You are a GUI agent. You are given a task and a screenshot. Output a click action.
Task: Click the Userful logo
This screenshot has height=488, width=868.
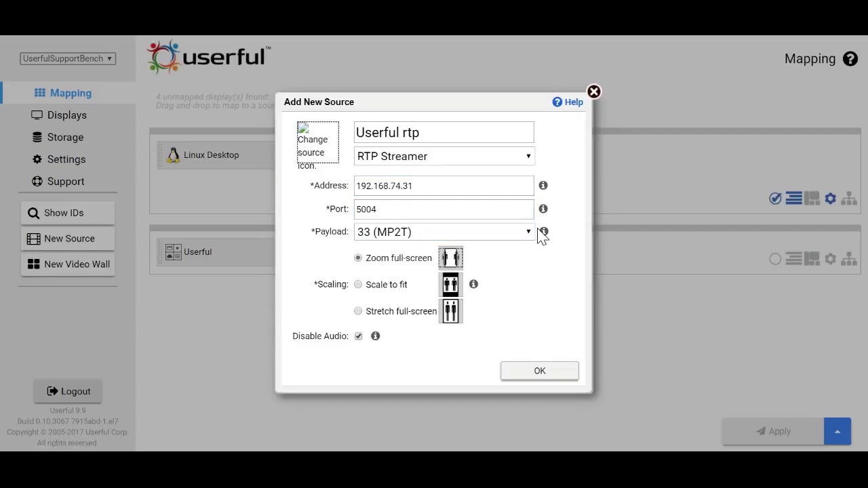[x=209, y=57]
